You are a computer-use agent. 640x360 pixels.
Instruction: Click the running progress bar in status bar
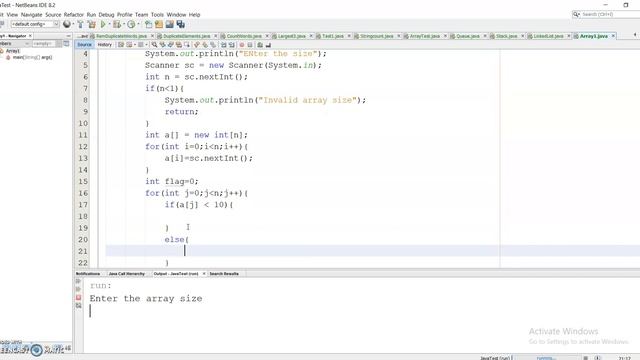click(x=546, y=358)
